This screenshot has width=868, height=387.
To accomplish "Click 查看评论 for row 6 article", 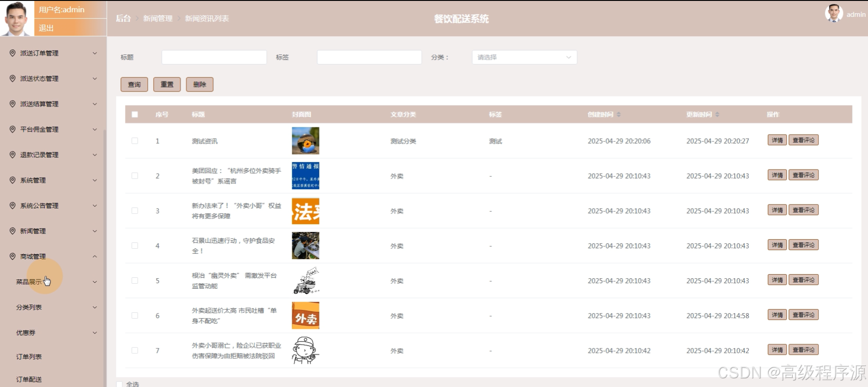I will pyautogui.click(x=804, y=314).
